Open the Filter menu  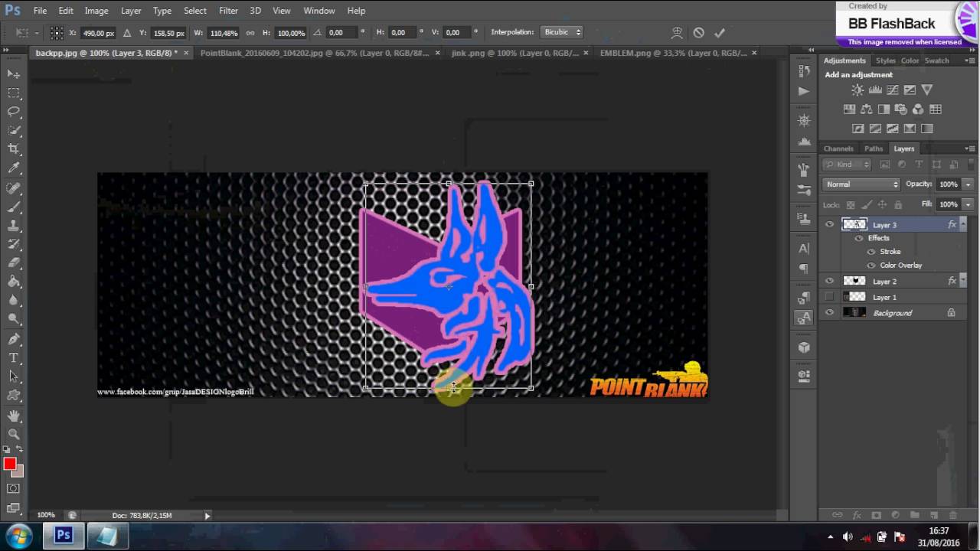coord(228,11)
